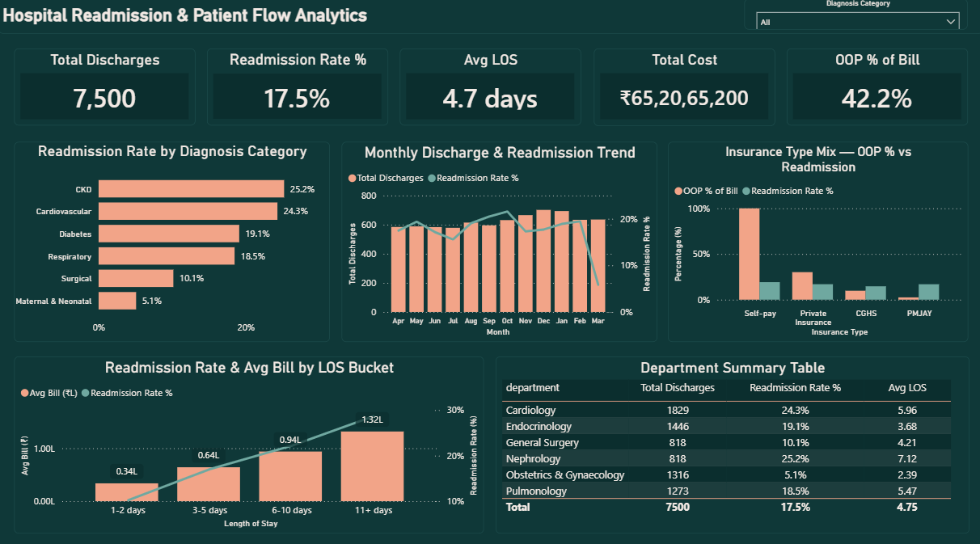The width and height of the screenshot is (980, 544).
Task: Click the Hospital Readmission & Patient Flow Analytics heading
Action: [x=185, y=15]
